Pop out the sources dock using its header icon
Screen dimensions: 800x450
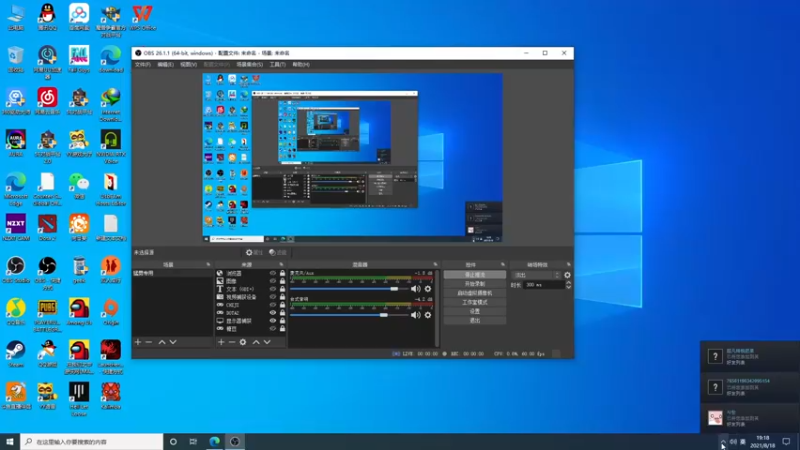(281, 265)
